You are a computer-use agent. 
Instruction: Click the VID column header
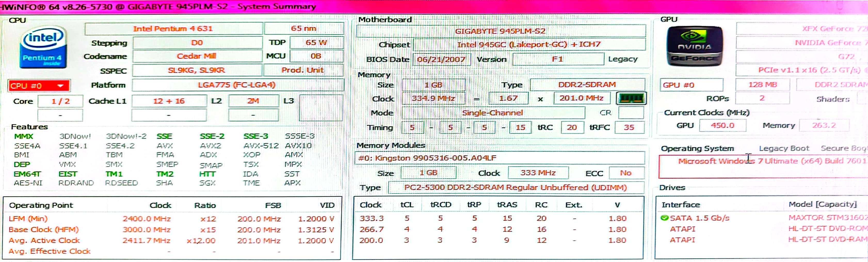click(327, 206)
